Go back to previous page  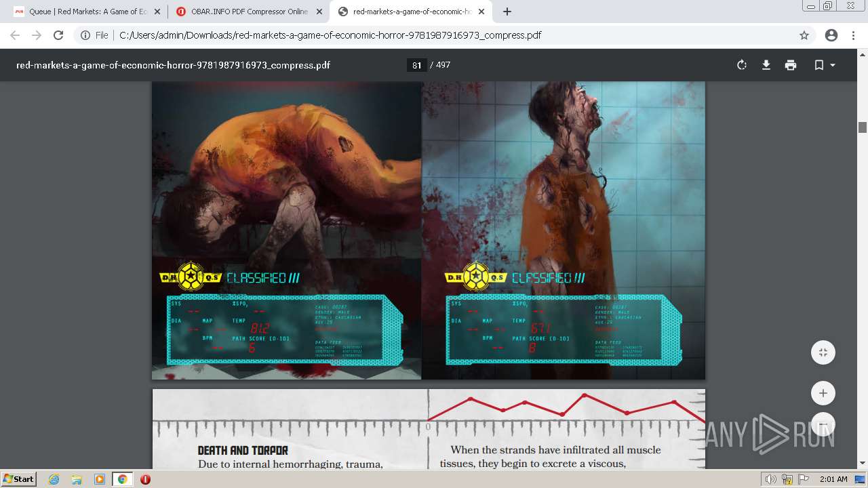15,35
